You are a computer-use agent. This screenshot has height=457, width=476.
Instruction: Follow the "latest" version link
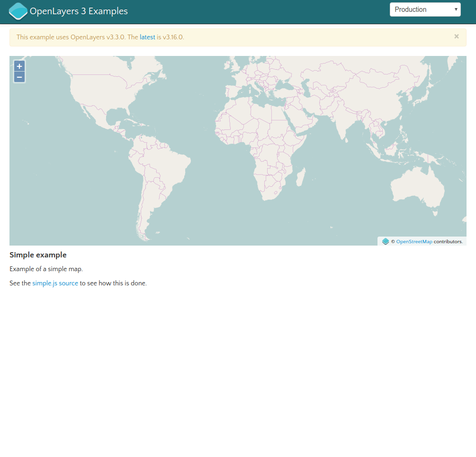147,37
